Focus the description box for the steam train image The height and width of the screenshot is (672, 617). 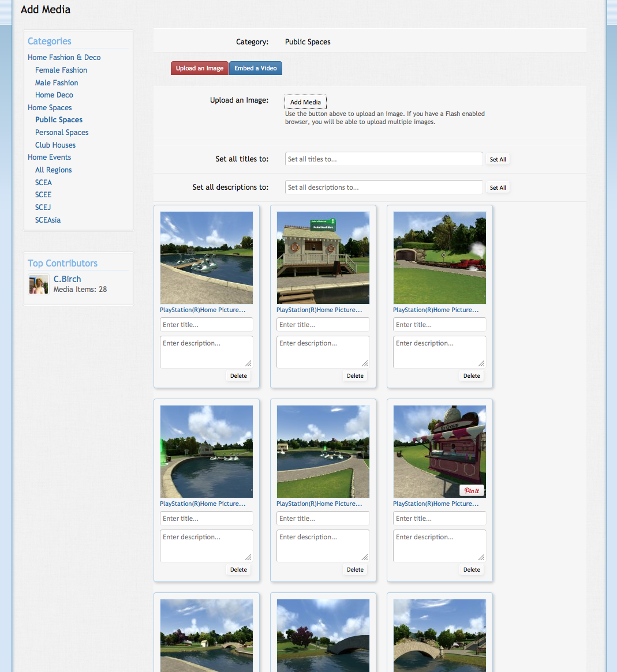tap(440, 352)
